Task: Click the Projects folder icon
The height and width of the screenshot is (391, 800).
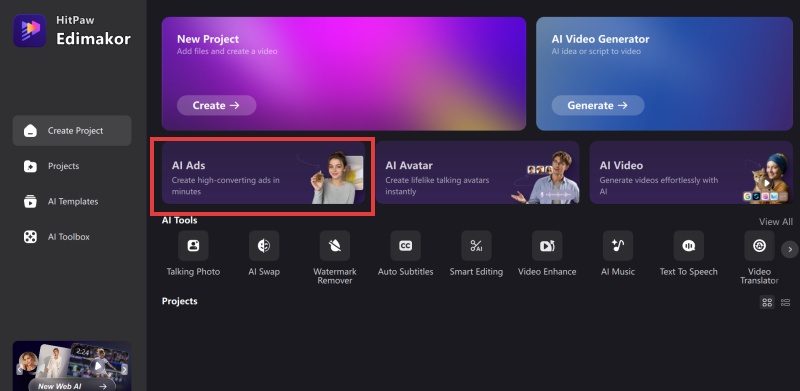Action: (30, 166)
